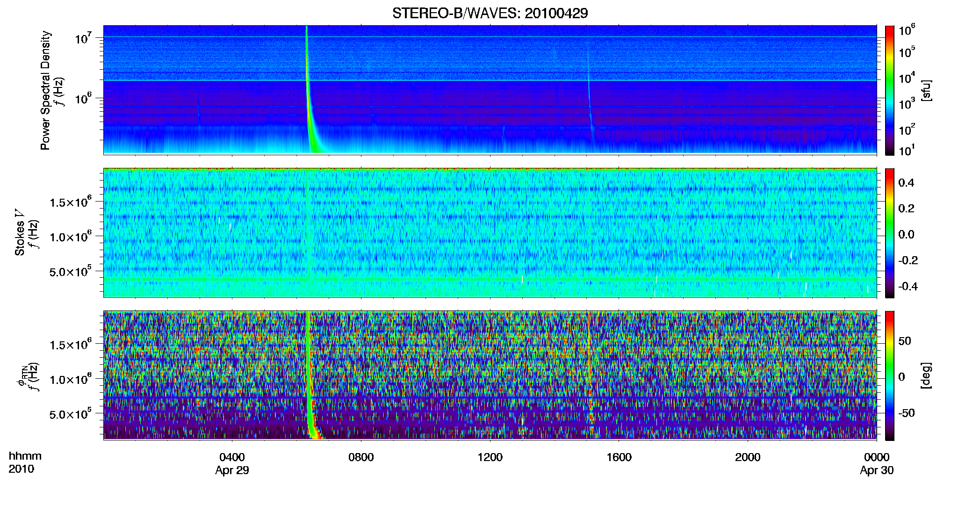Select the 10^1 label on the sfu colorbar
Screen dimensions: 980x505
click(907, 150)
